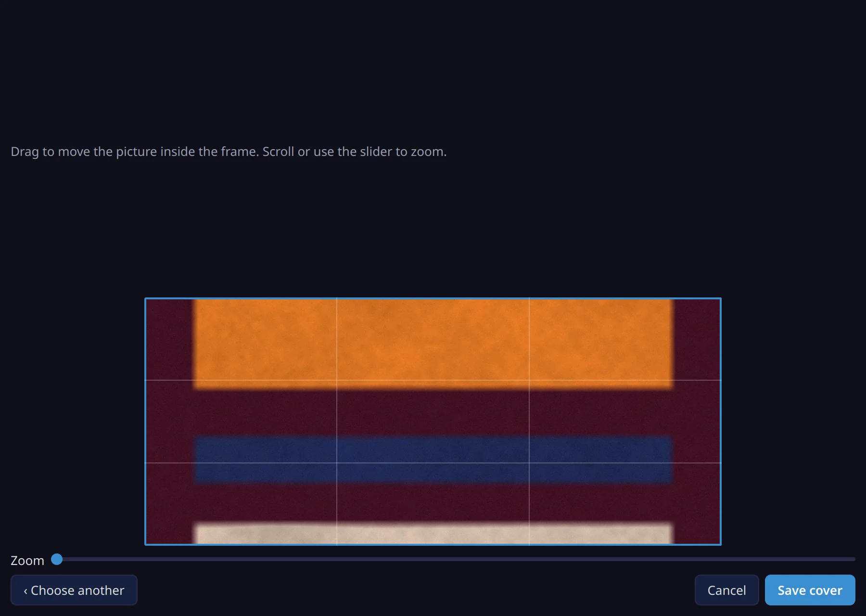Select the bottom-right cell of the crop grid

pos(624,503)
